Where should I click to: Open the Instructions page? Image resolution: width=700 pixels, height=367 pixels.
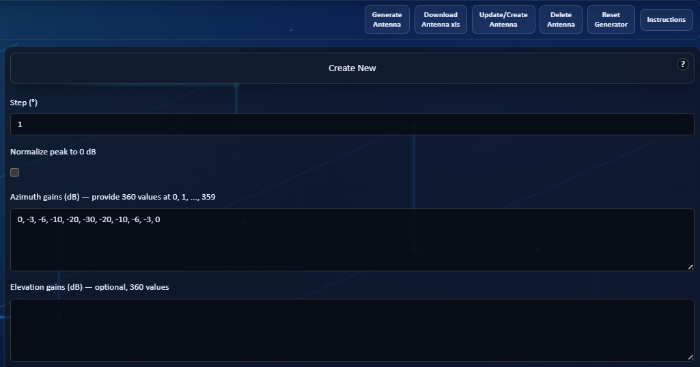tap(666, 20)
